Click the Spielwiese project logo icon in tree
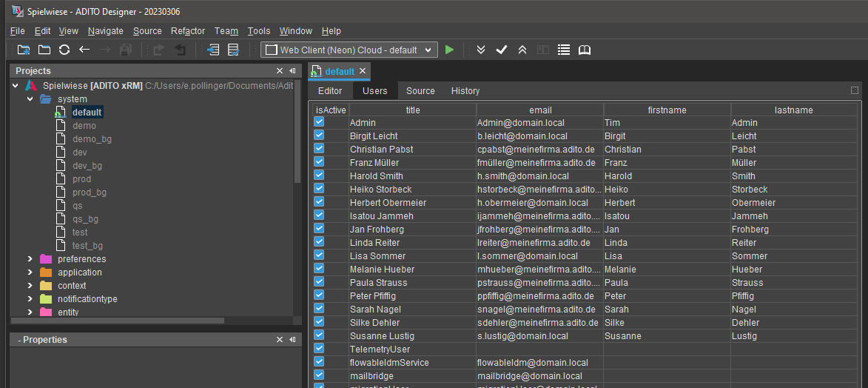The image size is (868, 388). (x=30, y=86)
